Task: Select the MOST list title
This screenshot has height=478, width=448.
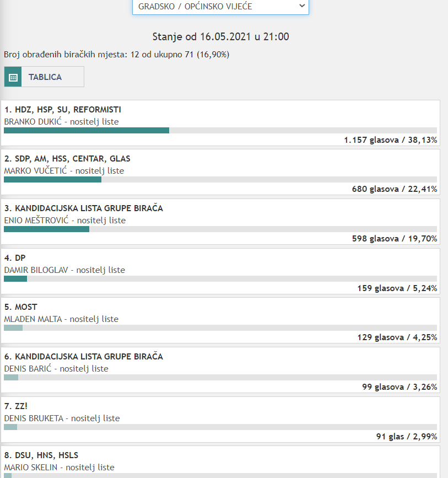Action: pos(20,307)
